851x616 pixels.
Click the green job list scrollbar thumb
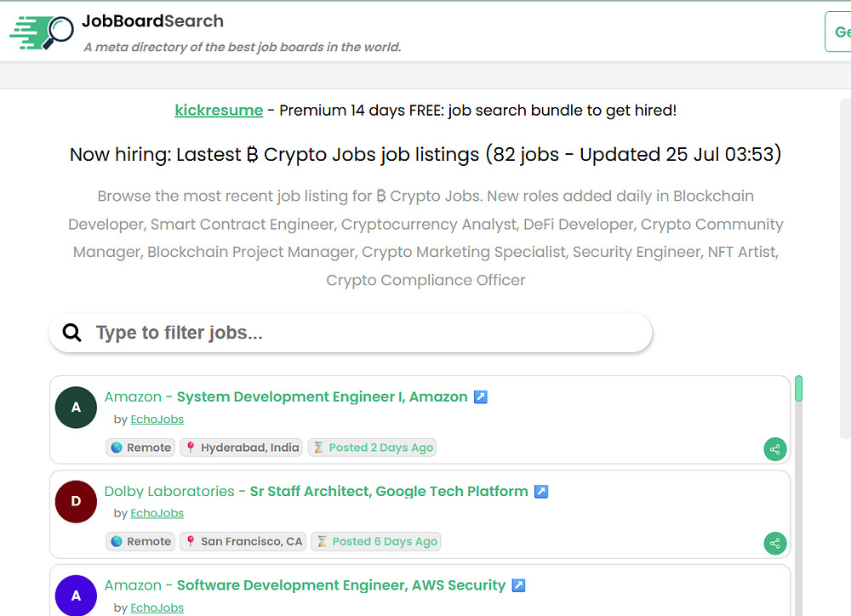799,388
